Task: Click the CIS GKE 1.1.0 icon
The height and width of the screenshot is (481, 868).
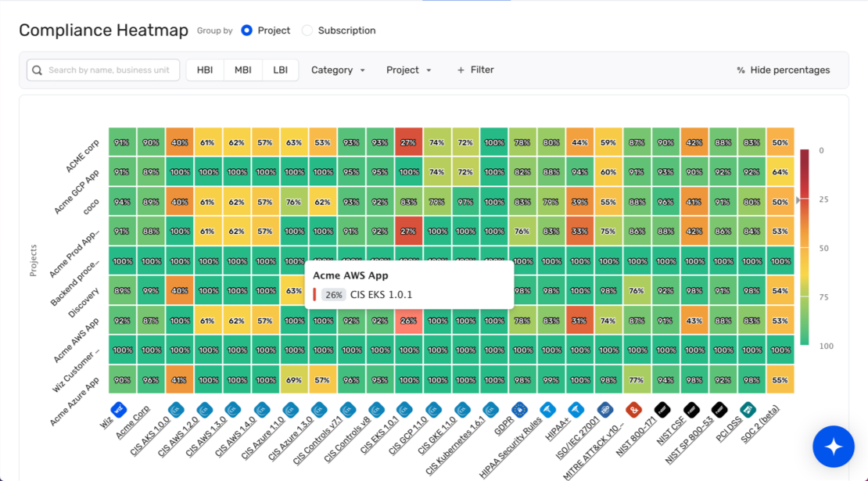Action: click(462, 410)
